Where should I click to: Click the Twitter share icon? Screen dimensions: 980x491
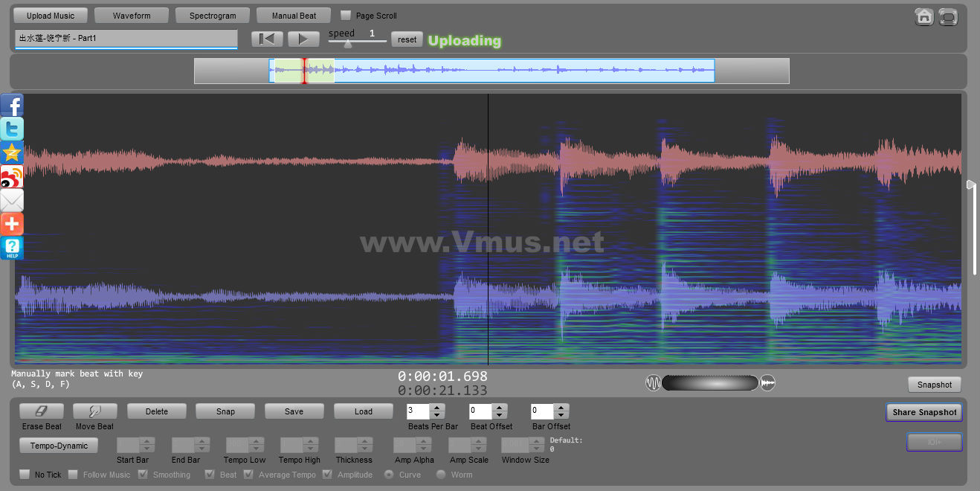12,129
